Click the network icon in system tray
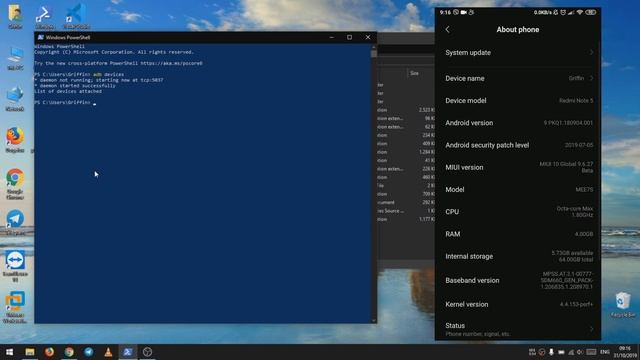The width and height of the screenshot is (640, 360). coord(571,352)
